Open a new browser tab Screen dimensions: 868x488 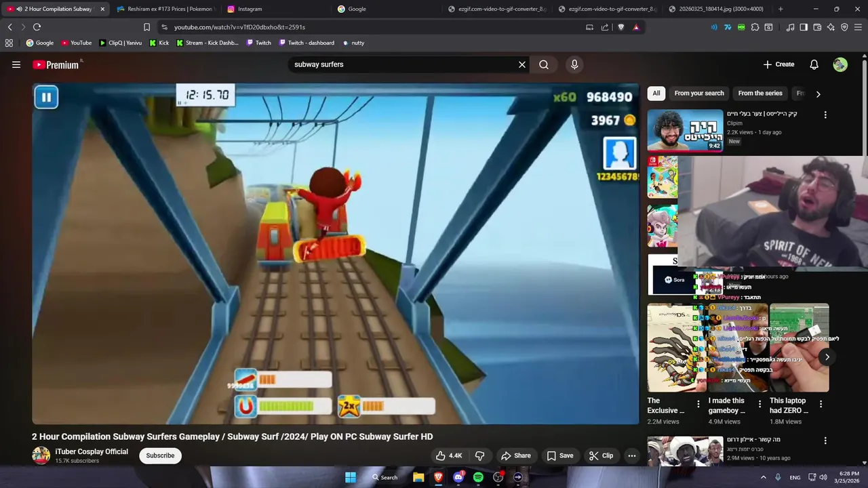click(781, 9)
